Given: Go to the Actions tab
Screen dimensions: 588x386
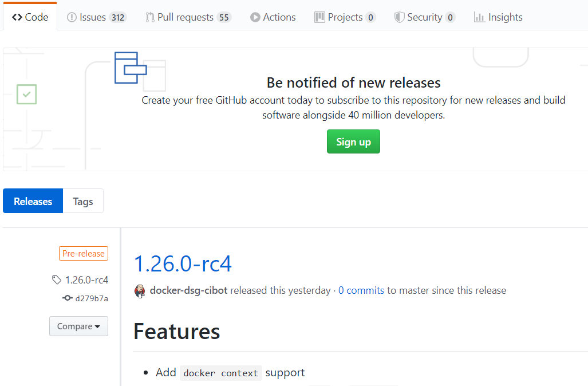Looking at the screenshot, I should [273, 17].
